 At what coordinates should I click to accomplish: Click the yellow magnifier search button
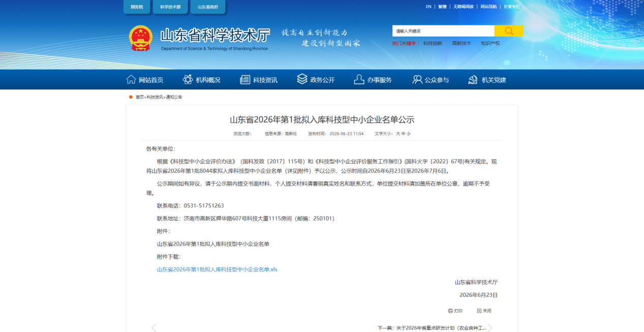tap(508, 31)
